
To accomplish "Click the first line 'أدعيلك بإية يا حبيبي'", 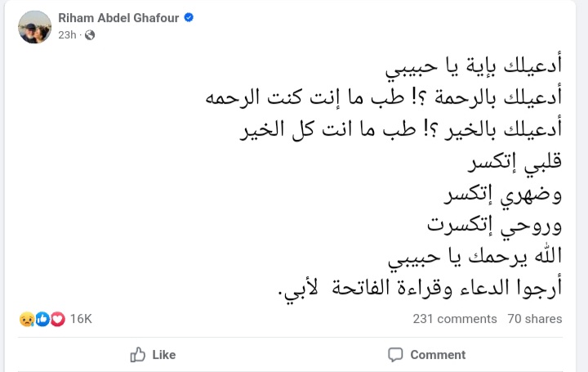I will (476, 67).
